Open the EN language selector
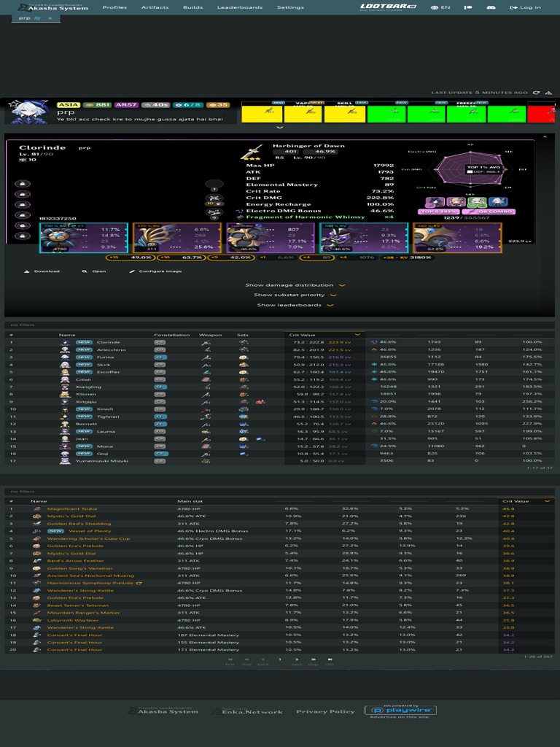Viewport: 560px width, 747px height. [x=440, y=7]
